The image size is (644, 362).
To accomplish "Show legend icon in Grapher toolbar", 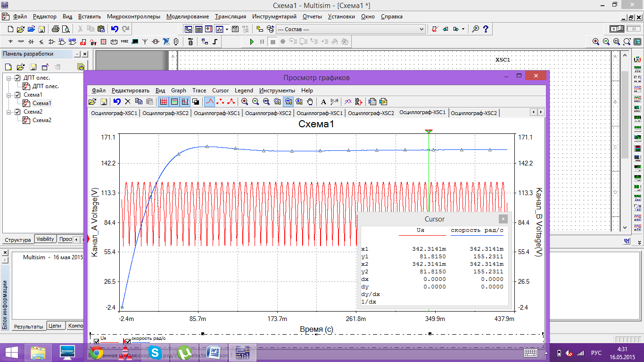I will point(174,101).
